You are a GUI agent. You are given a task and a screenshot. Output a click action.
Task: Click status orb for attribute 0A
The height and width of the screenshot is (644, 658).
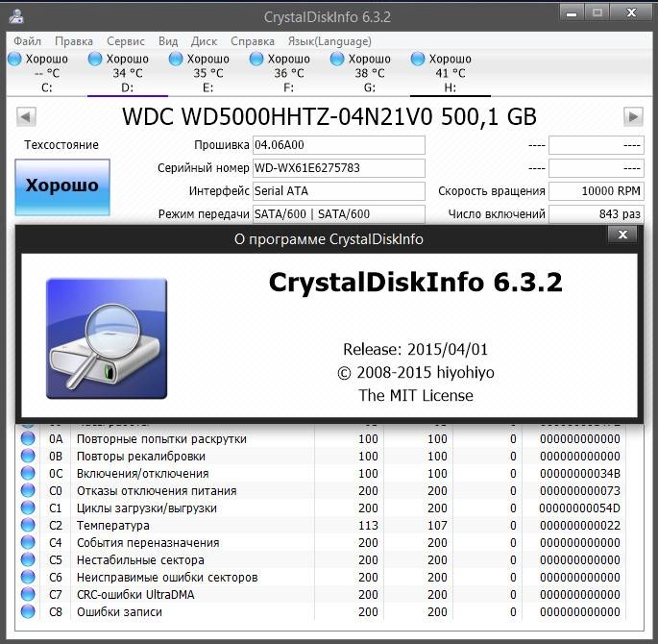[28, 438]
